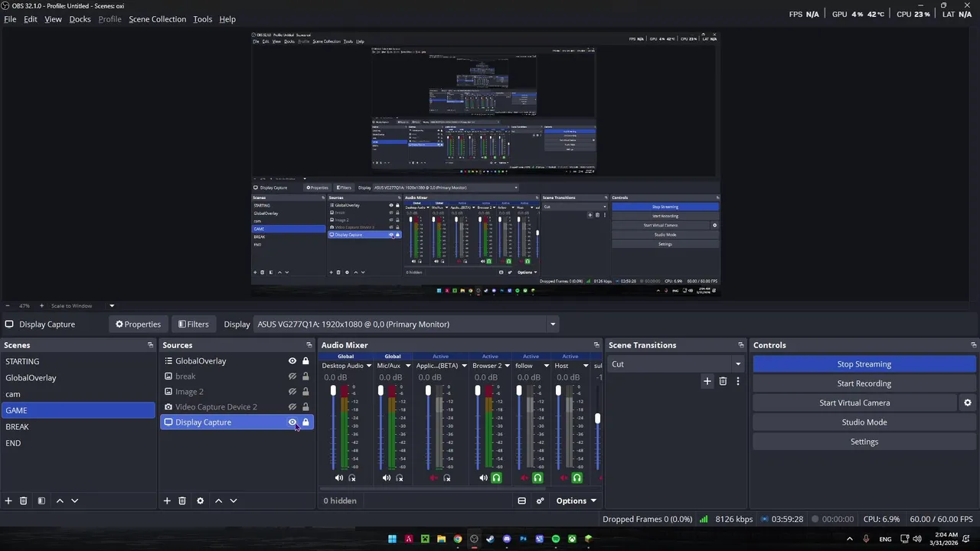The image size is (980, 551).
Task: Toggle lock on break source
Action: coord(305,377)
